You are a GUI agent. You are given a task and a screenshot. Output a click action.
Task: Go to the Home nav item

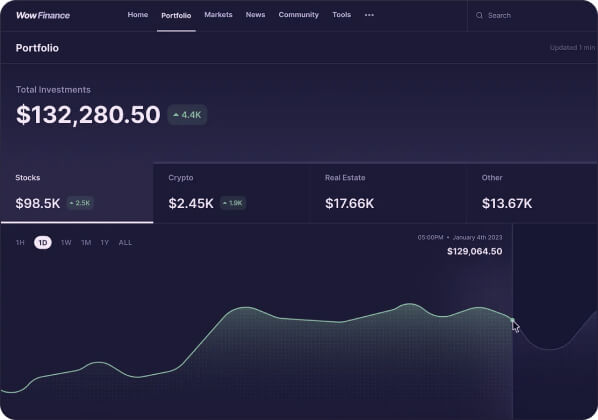138,15
